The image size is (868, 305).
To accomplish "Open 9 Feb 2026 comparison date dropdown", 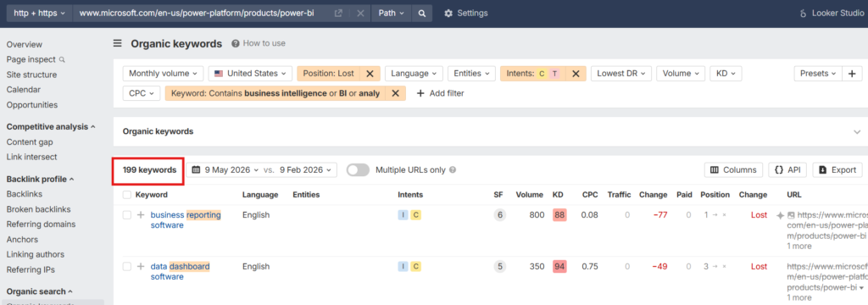I will point(305,170).
